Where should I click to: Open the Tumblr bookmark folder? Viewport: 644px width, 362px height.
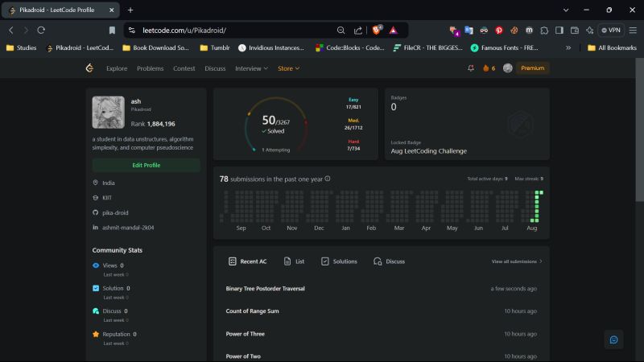pos(215,47)
